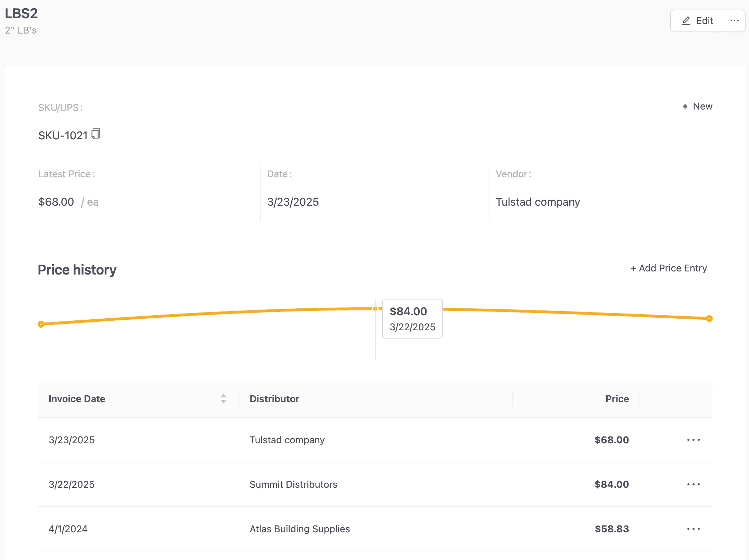Open the sort control beside Invoice Date
This screenshot has width=749, height=560.
coord(223,398)
